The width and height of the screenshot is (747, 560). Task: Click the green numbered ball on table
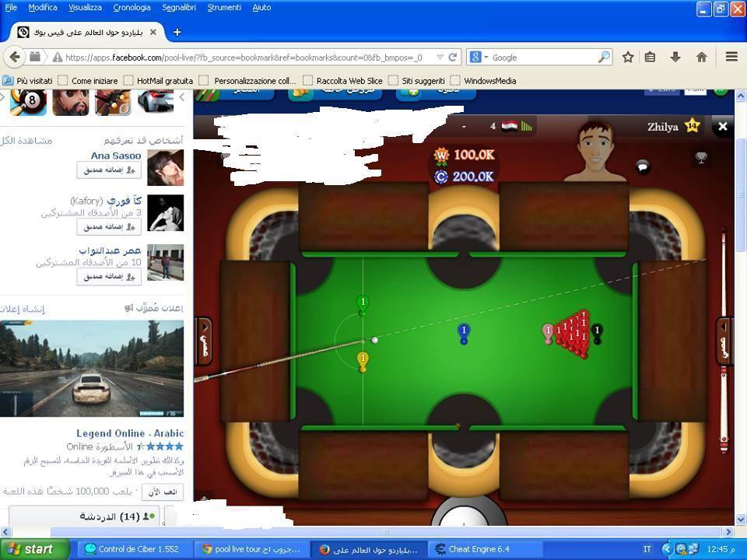(363, 305)
